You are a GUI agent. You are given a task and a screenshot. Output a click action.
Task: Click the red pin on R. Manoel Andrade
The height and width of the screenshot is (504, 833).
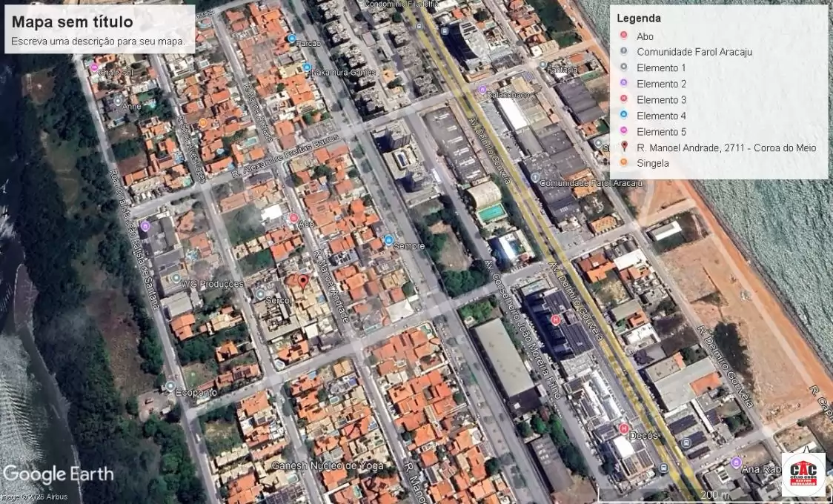(x=302, y=281)
